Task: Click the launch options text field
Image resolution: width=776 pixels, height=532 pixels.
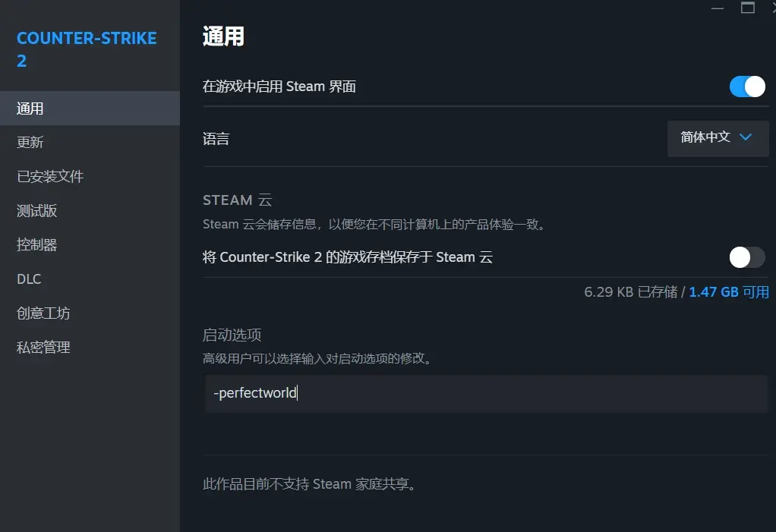Action: click(x=486, y=393)
